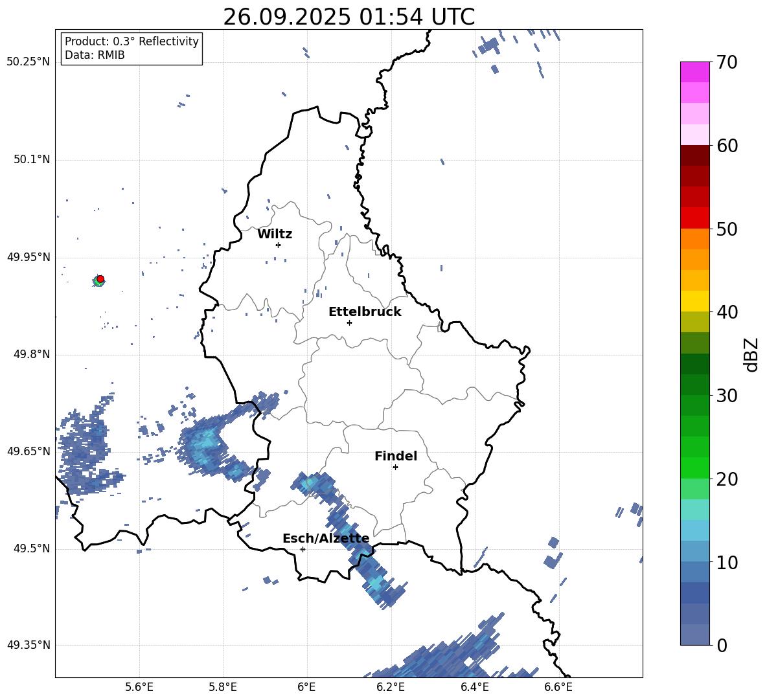Screen dimensions: 767x700
Task: Click the colorbar tick label 20
Action: tap(727, 479)
